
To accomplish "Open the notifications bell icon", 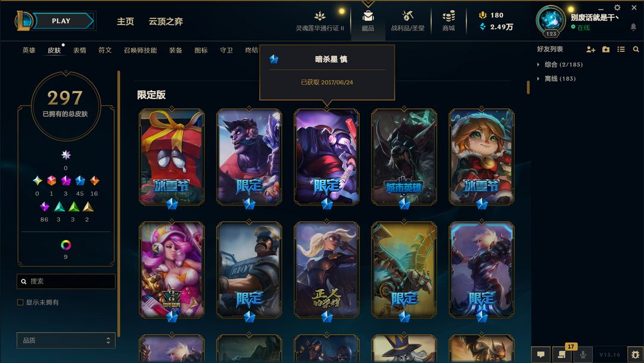I will coord(633,27).
